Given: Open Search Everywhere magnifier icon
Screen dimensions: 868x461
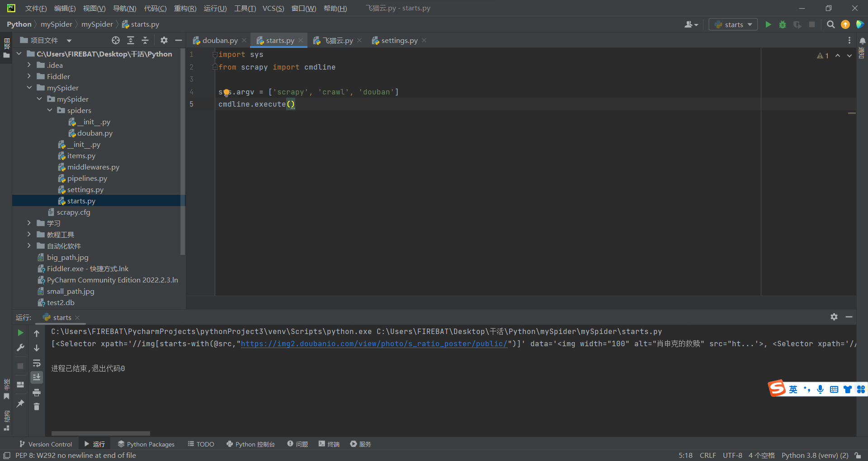Looking at the screenshot, I should (x=830, y=24).
